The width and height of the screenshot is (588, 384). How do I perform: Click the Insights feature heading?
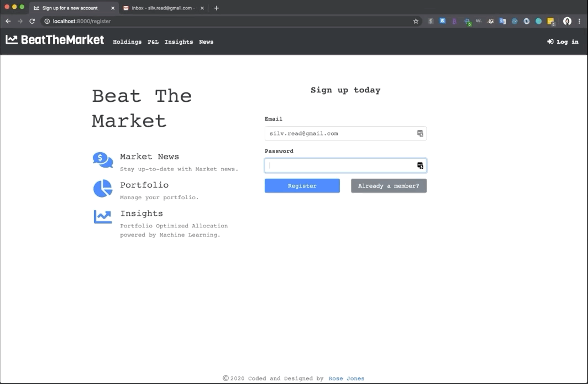point(141,213)
